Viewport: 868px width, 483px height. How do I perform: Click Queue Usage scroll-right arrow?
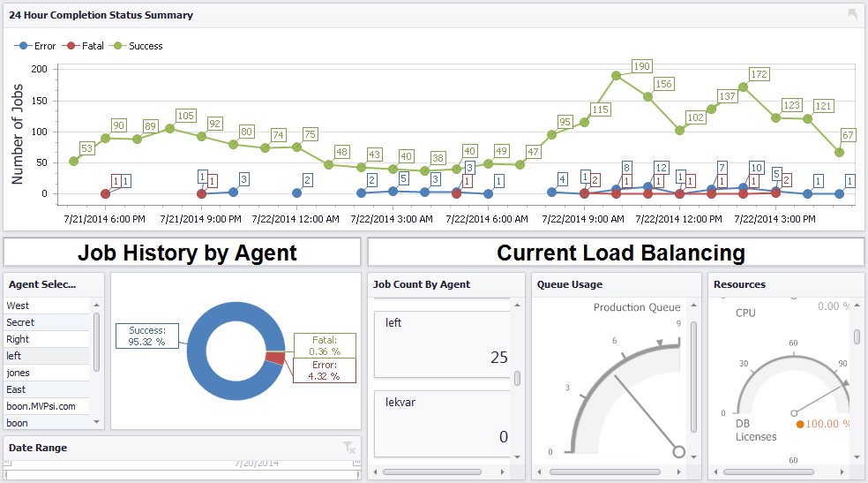point(678,472)
